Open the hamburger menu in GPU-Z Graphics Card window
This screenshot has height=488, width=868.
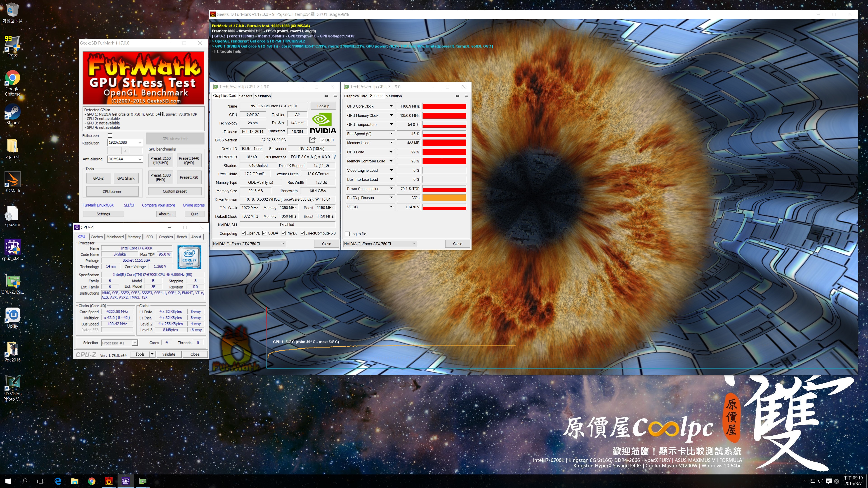(335, 96)
